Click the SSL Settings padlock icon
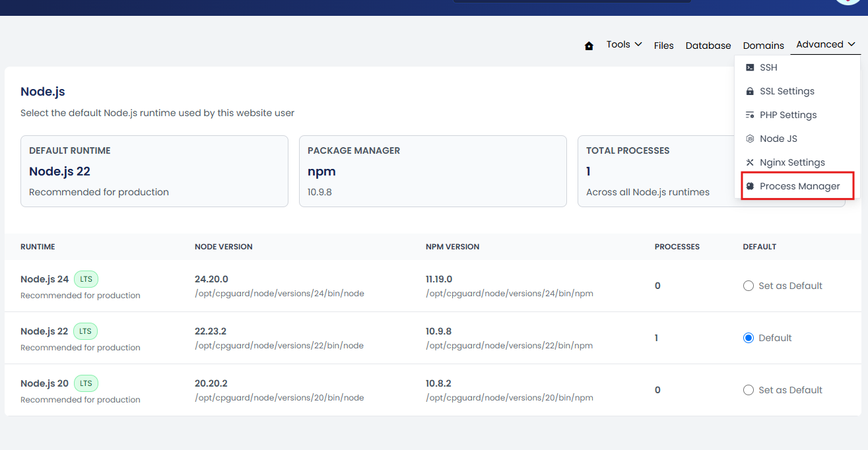The width and height of the screenshot is (868, 450). 750,91
